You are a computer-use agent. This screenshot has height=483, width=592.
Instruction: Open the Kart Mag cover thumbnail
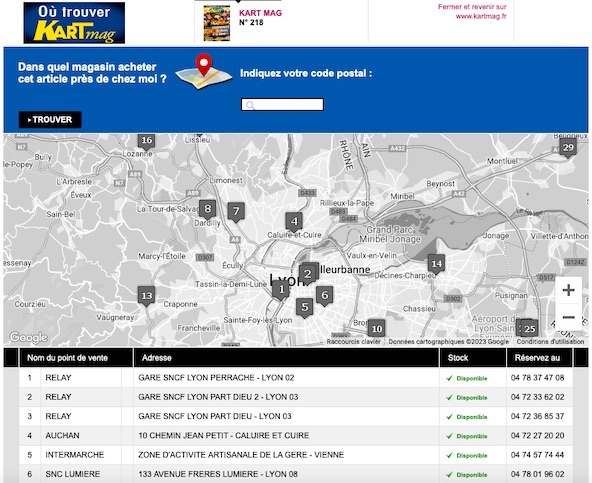(x=217, y=23)
